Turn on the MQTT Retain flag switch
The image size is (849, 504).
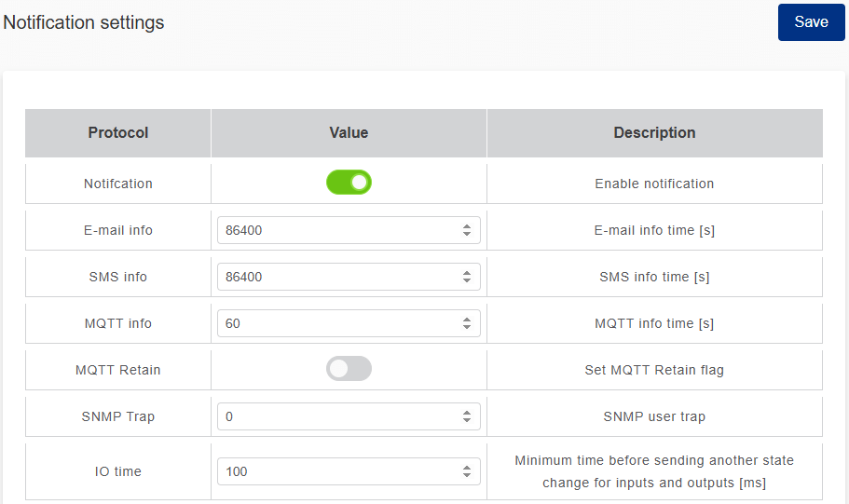coord(349,369)
